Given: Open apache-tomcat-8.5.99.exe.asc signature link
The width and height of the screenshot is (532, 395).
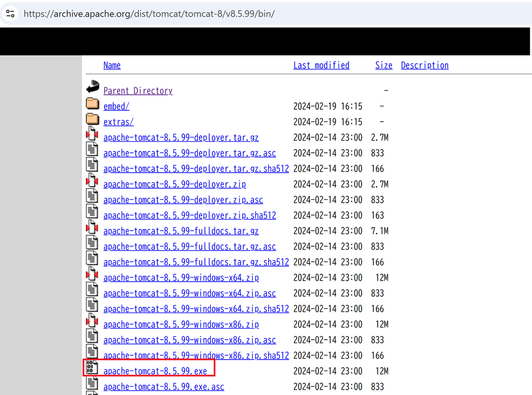Looking at the screenshot, I should (x=164, y=387).
